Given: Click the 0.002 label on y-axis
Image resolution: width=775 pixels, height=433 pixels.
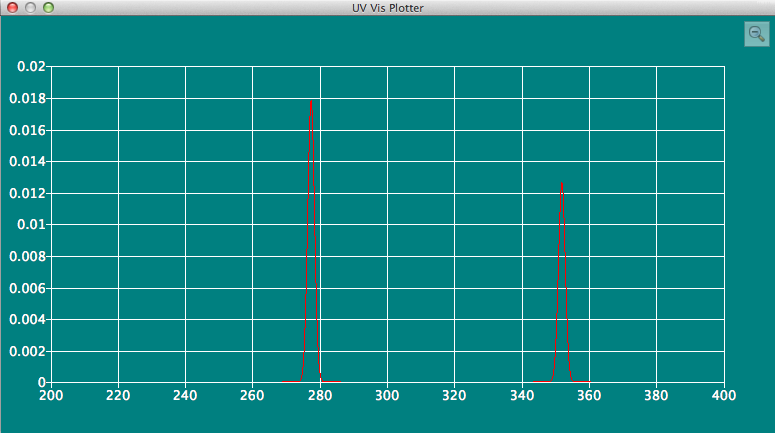Looking at the screenshot, I should pyautogui.click(x=28, y=351).
